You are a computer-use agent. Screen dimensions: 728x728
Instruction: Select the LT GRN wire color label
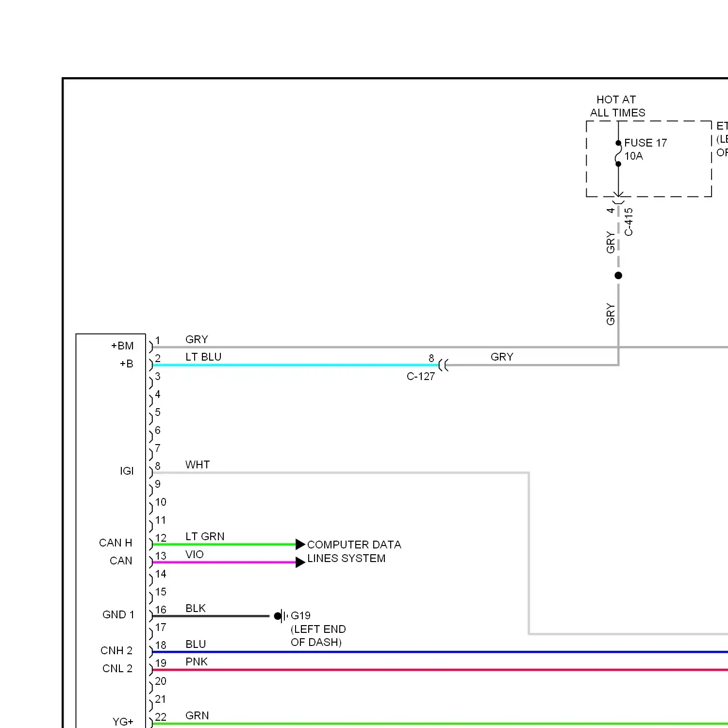tap(205, 536)
